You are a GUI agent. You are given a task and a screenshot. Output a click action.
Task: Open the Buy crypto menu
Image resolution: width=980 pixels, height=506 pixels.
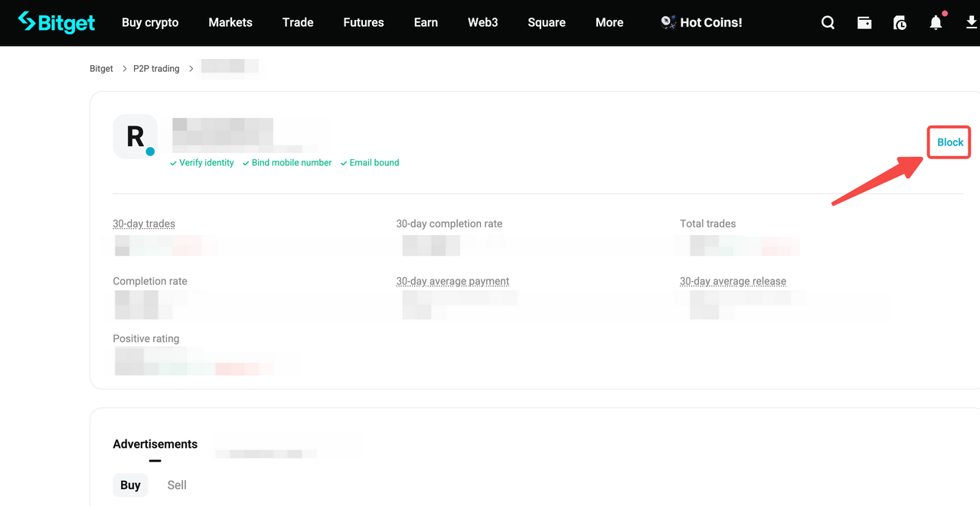(x=150, y=22)
